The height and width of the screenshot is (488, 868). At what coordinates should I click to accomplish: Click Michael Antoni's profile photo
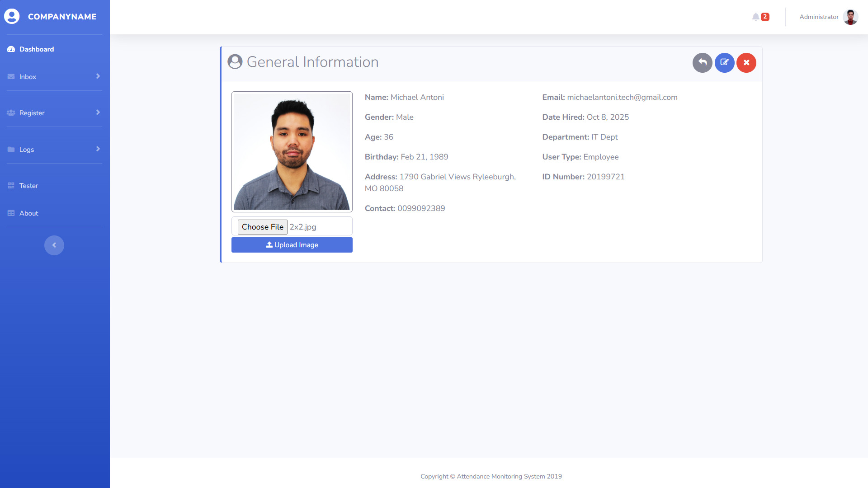(x=292, y=152)
